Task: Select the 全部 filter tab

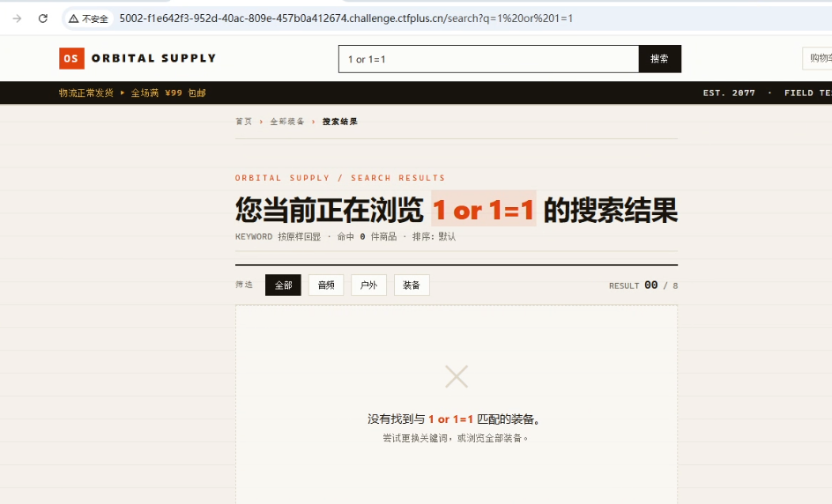Action: (x=283, y=285)
